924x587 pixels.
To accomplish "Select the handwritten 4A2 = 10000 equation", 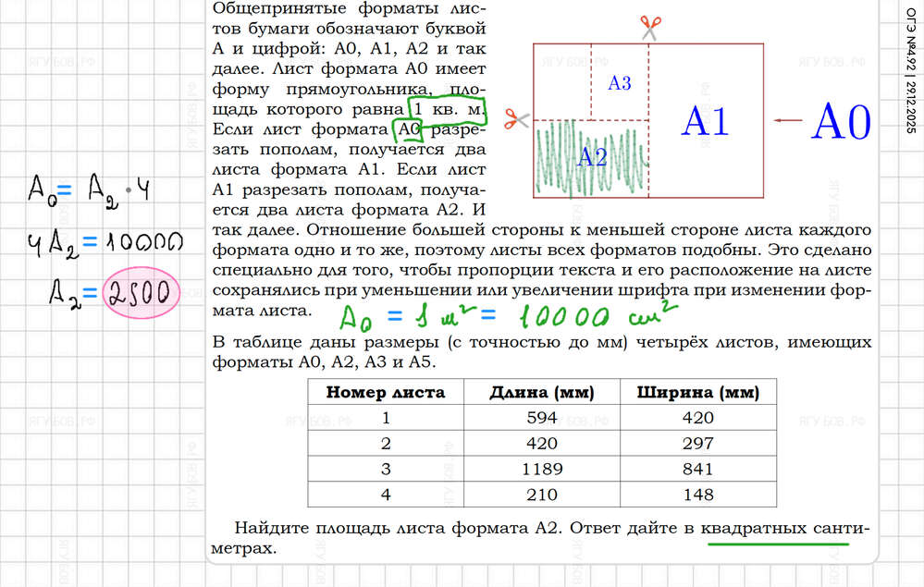I will [104, 243].
